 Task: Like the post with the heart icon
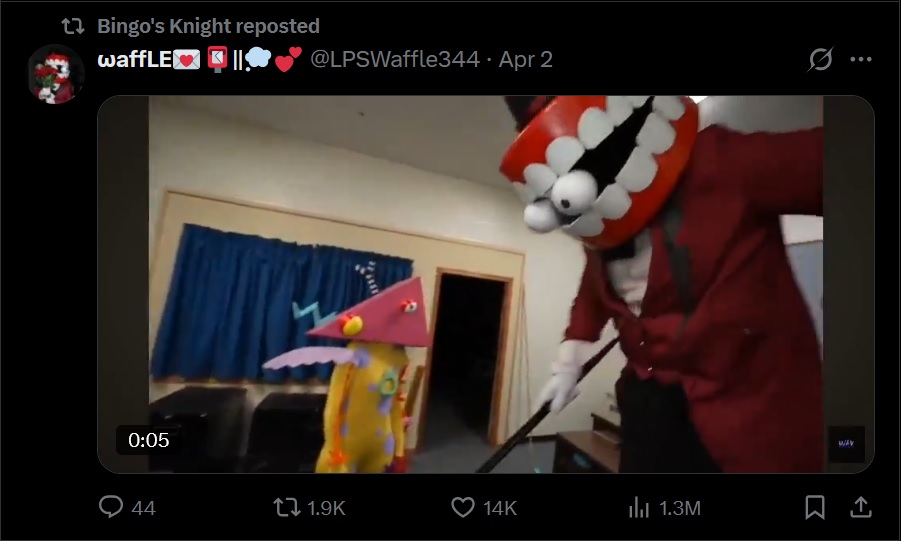coord(463,508)
